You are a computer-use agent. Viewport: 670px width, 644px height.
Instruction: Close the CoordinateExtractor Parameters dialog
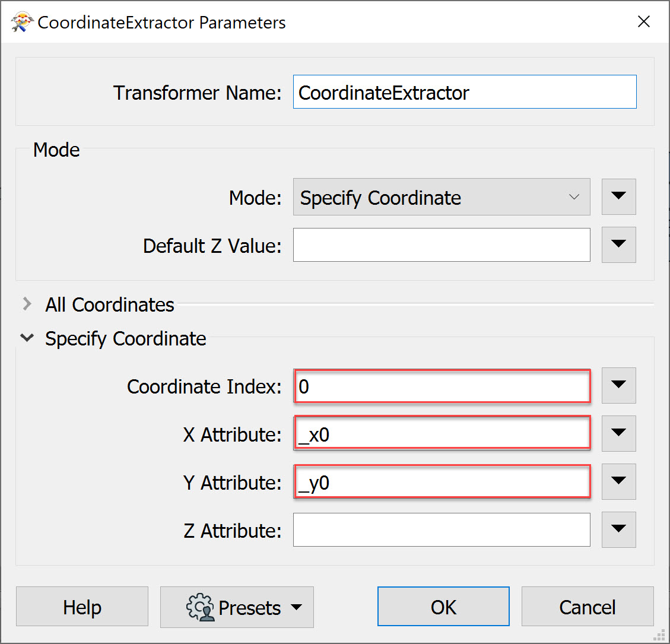[643, 21]
